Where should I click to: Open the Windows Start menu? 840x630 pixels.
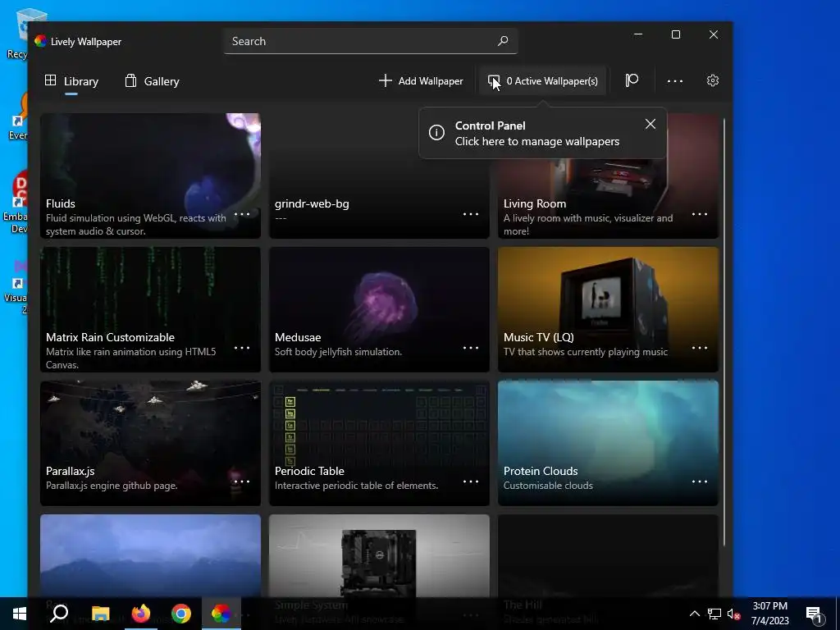click(20, 614)
